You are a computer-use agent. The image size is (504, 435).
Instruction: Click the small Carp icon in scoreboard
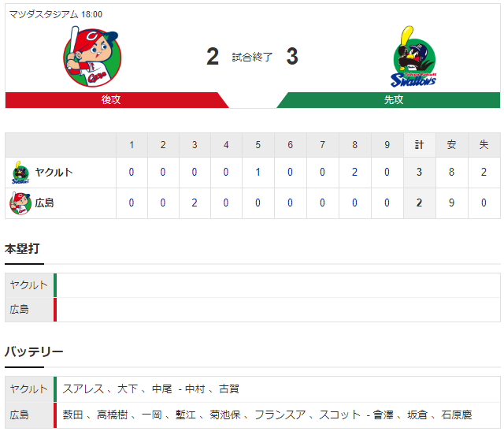click(20, 203)
